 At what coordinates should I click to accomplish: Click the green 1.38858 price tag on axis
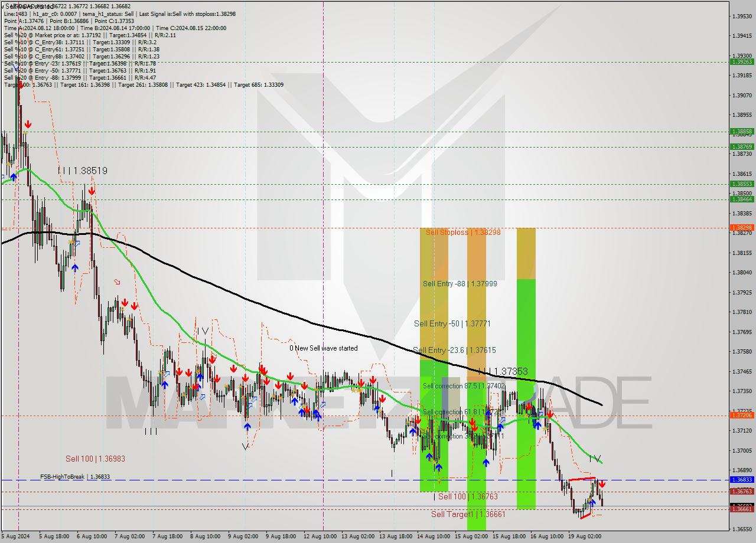pos(742,131)
